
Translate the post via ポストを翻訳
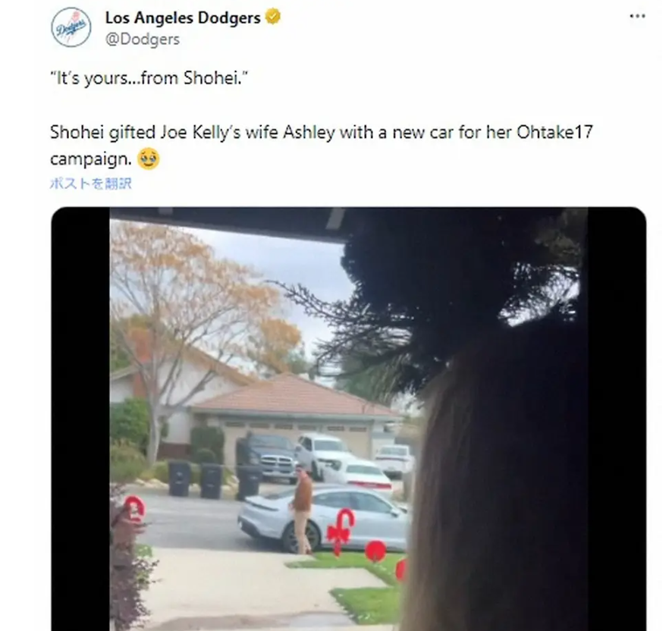click(x=90, y=184)
